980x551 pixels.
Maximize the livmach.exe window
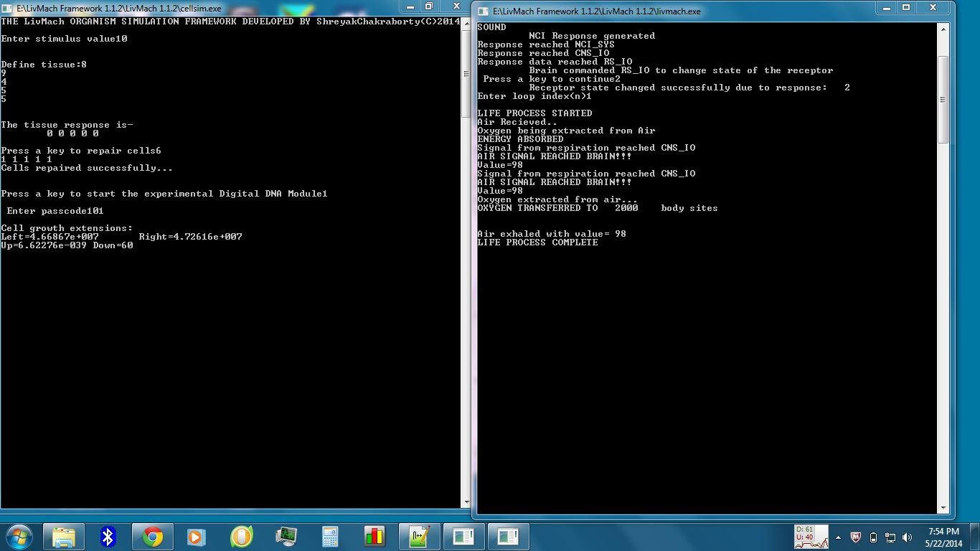(x=905, y=7)
